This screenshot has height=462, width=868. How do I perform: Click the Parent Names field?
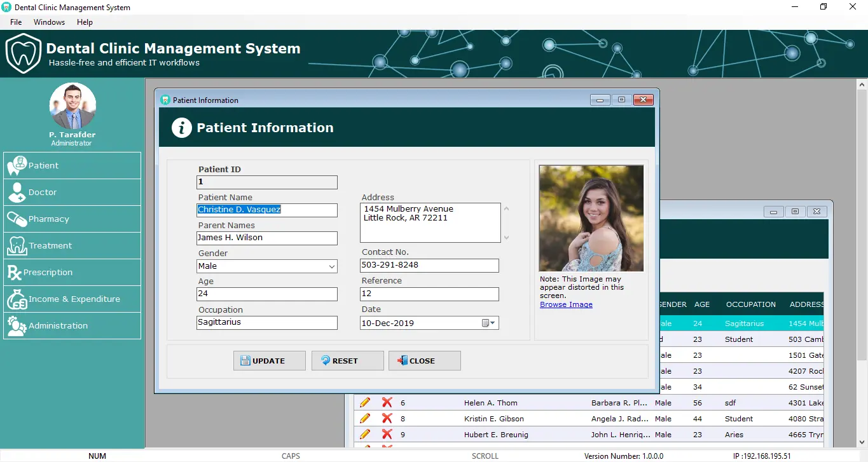(267, 238)
